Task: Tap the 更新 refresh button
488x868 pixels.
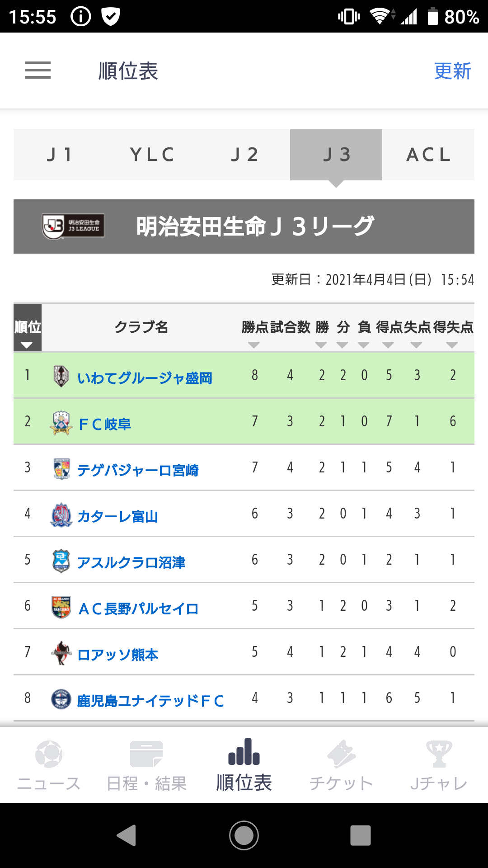Action: click(452, 71)
